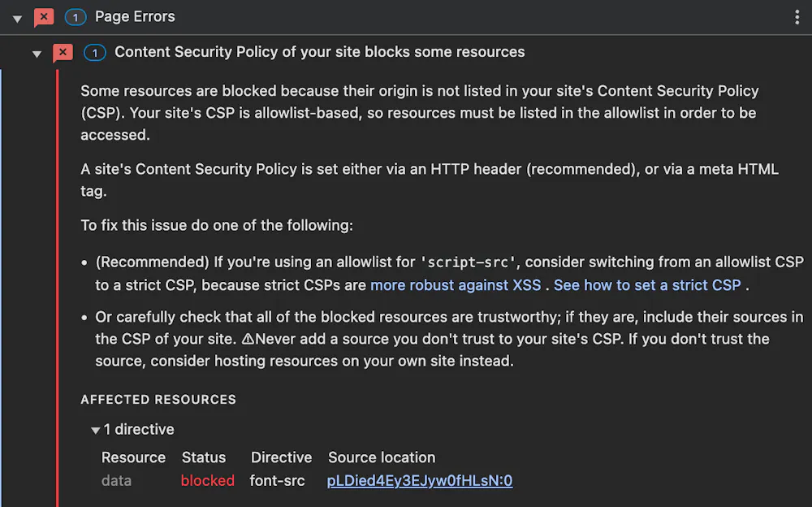Select the Page Errors header label
This screenshot has width=812, height=507.
pyautogui.click(x=135, y=16)
